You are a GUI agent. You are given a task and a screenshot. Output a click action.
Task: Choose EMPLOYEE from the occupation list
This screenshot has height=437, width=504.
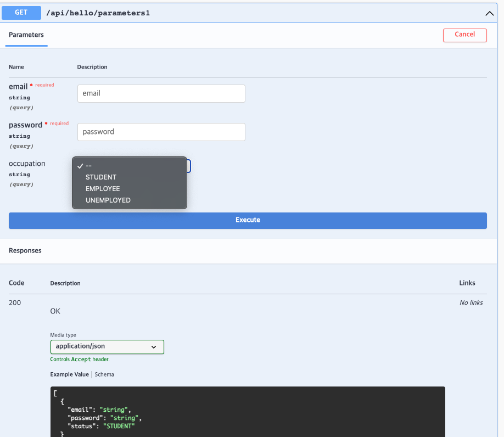(103, 189)
